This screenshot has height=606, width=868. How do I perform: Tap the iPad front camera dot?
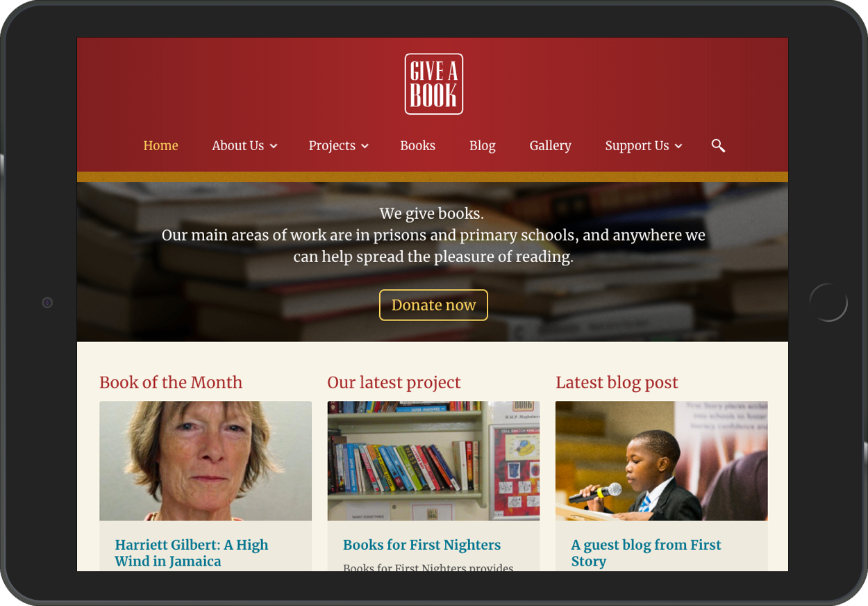tap(47, 302)
